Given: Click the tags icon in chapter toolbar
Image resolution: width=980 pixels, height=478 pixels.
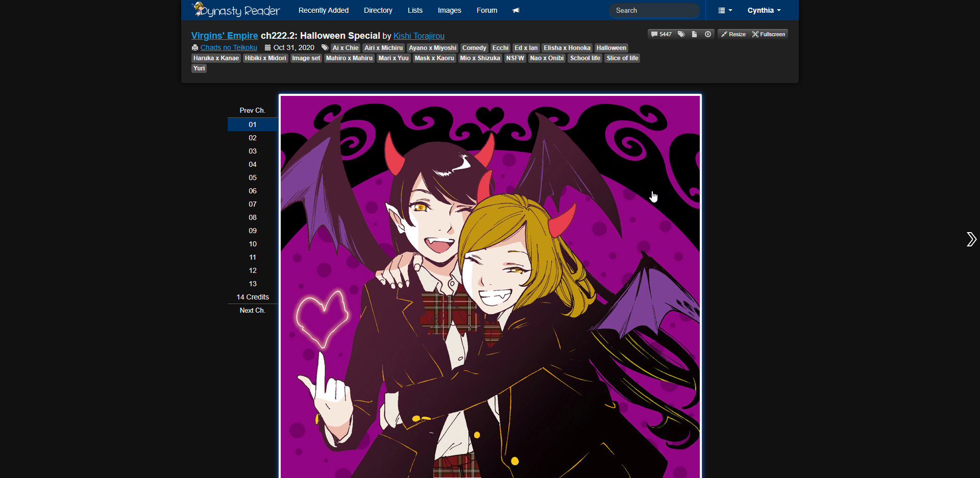Looking at the screenshot, I should point(681,34).
